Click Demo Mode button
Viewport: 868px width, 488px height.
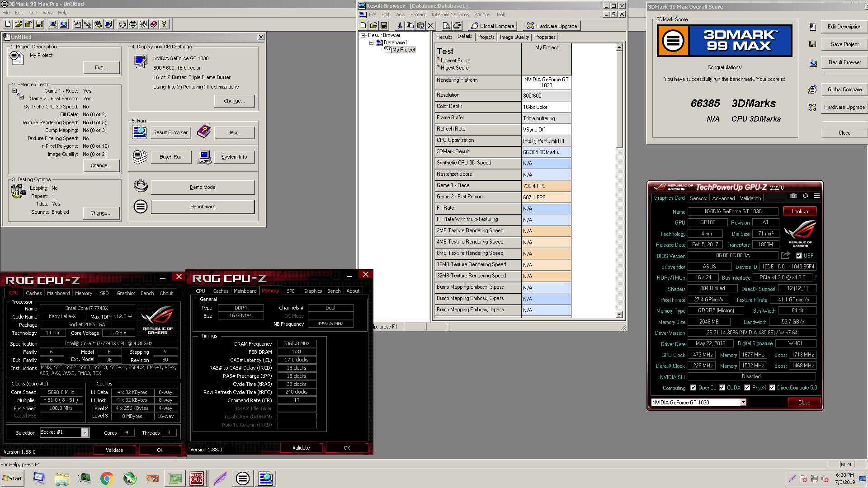coord(203,187)
